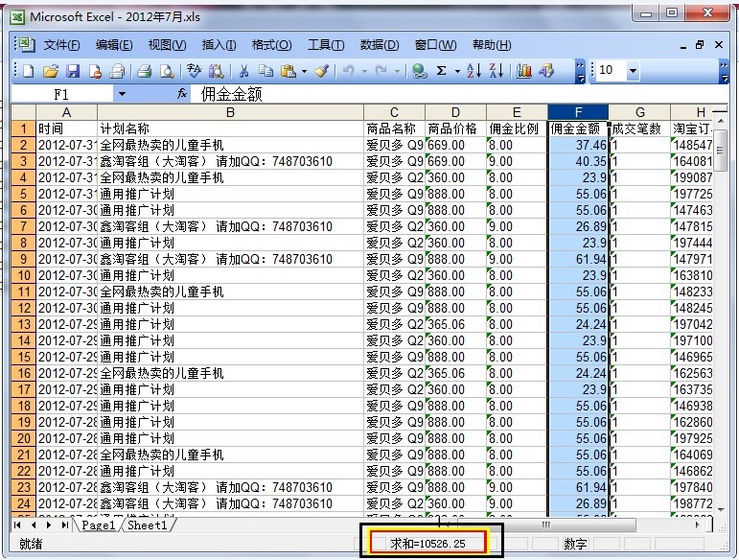
Task: Click Excel document icon in menu bar
Action: pyautogui.click(x=25, y=44)
